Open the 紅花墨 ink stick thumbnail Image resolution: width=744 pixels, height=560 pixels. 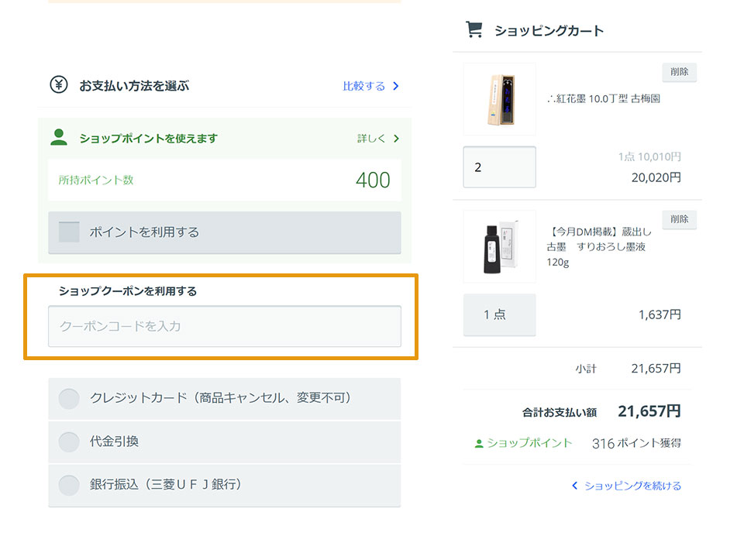499,99
